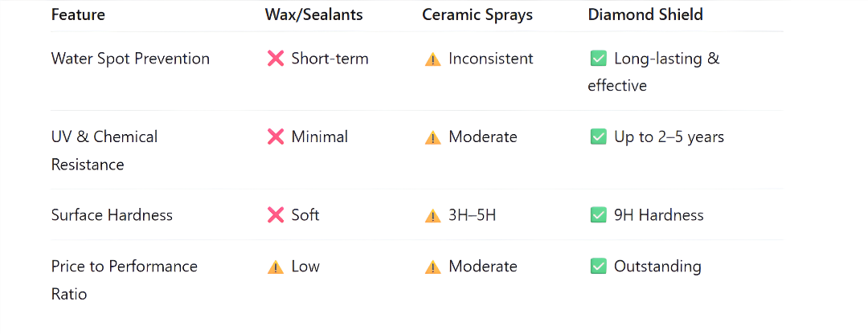Click the red X icon beside Minimal
Screen dimensions: 868x334
click(275, 136)
